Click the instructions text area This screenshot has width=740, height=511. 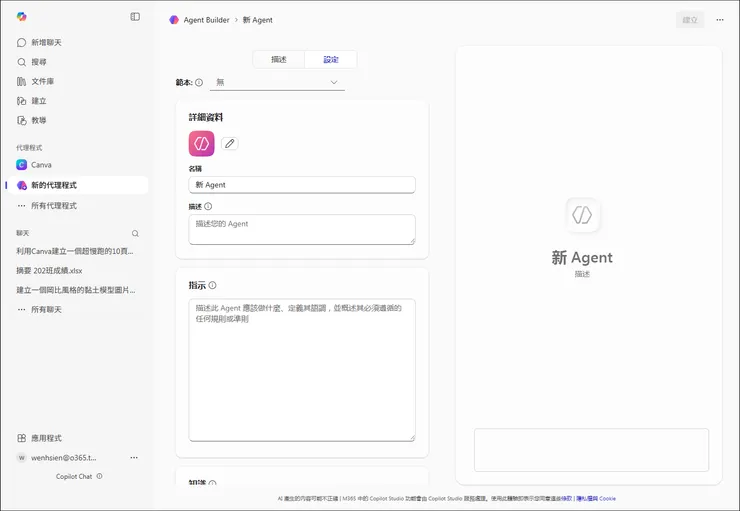tap(302, 370)
